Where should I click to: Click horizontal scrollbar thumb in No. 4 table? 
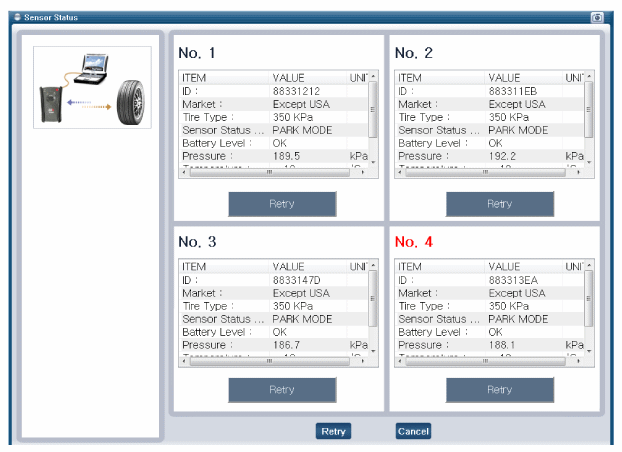point(486,362)
